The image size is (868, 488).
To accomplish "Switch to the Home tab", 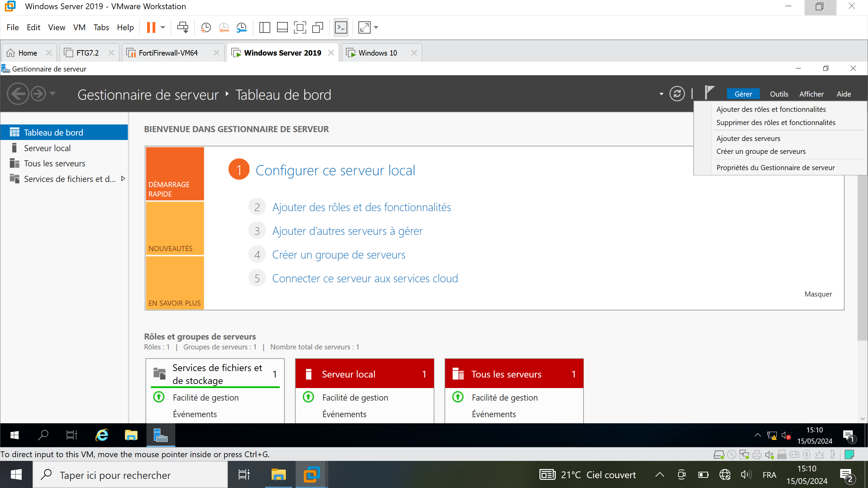I will (x=27, y=53).
